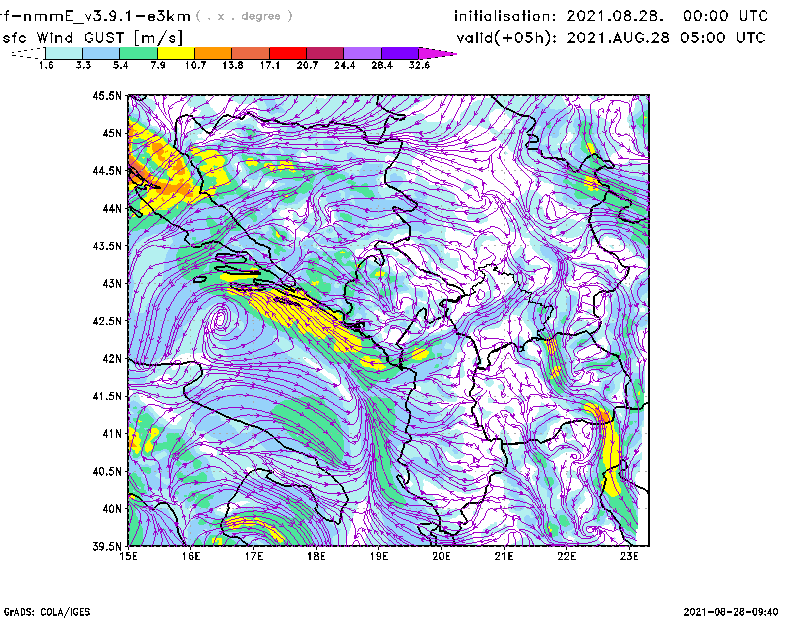Select the yellow 7.9–10.7 legend swatch
The width and height of the screenshot is (800, 618).
(176, 53)
